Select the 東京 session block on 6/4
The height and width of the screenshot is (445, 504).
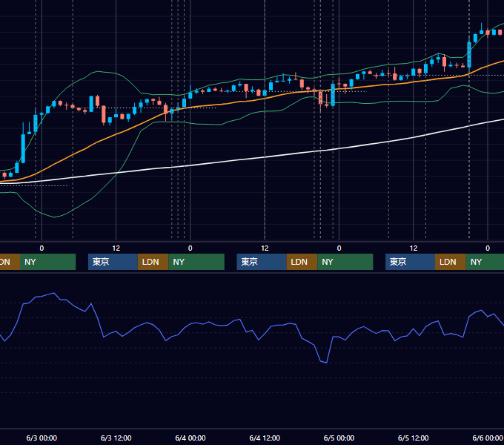(262, 262)
